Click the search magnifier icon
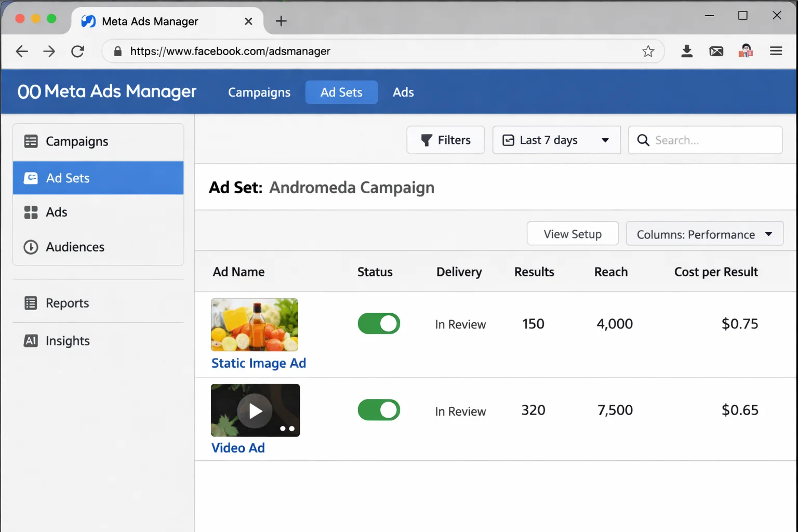This screenshot has height=532, width=798. tap(643, 140)
